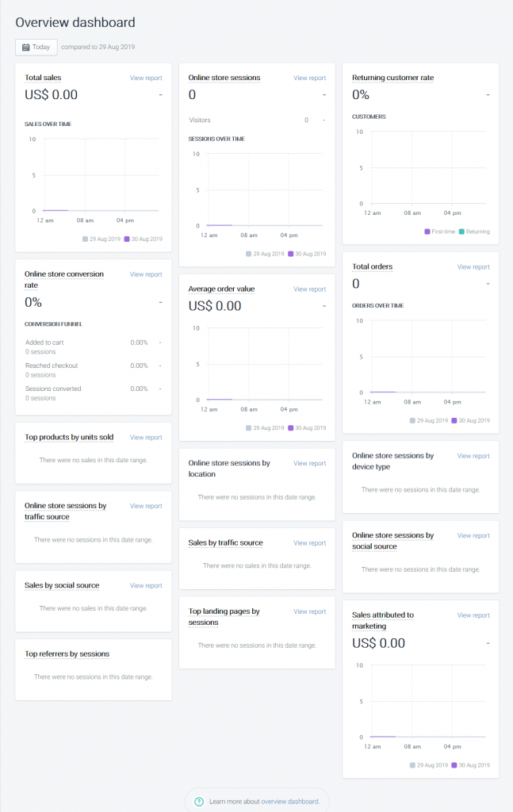View report for Online store sessions
513x812 pixels.
pyautogui.click(x=309, y=79)
